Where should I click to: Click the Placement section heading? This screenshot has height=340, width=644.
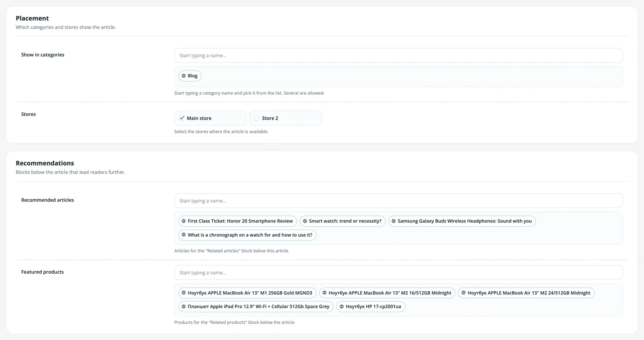(32, 18)
